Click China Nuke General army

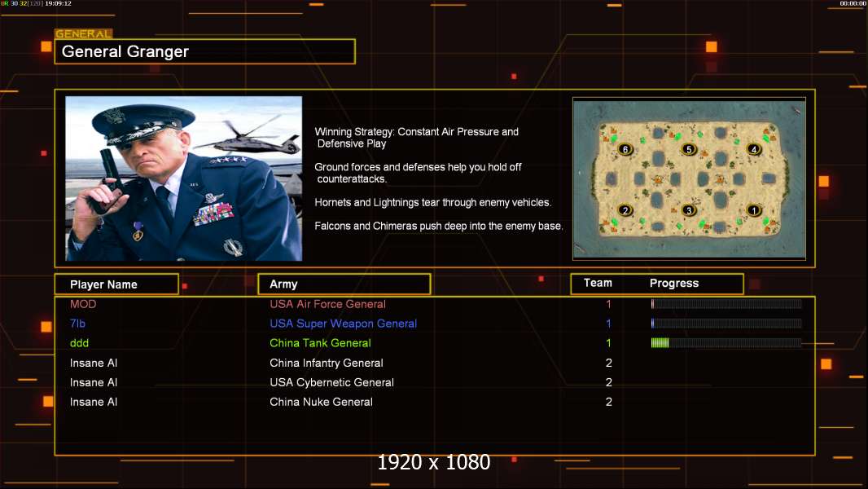[x=321, y=402]
